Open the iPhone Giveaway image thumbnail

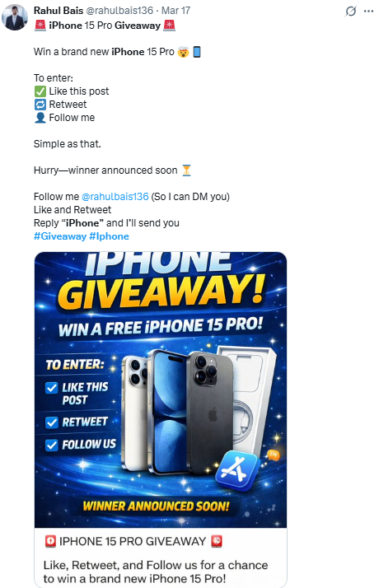click(161, 390)
